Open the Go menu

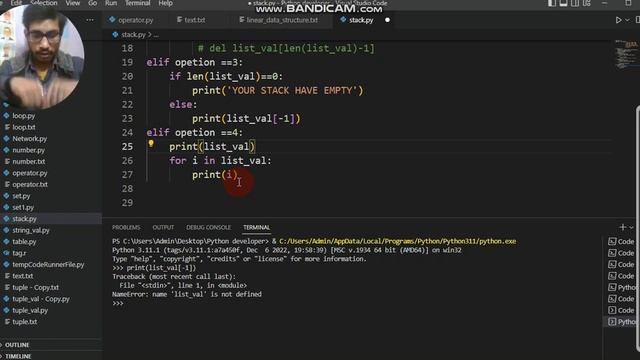coord(93,3)
